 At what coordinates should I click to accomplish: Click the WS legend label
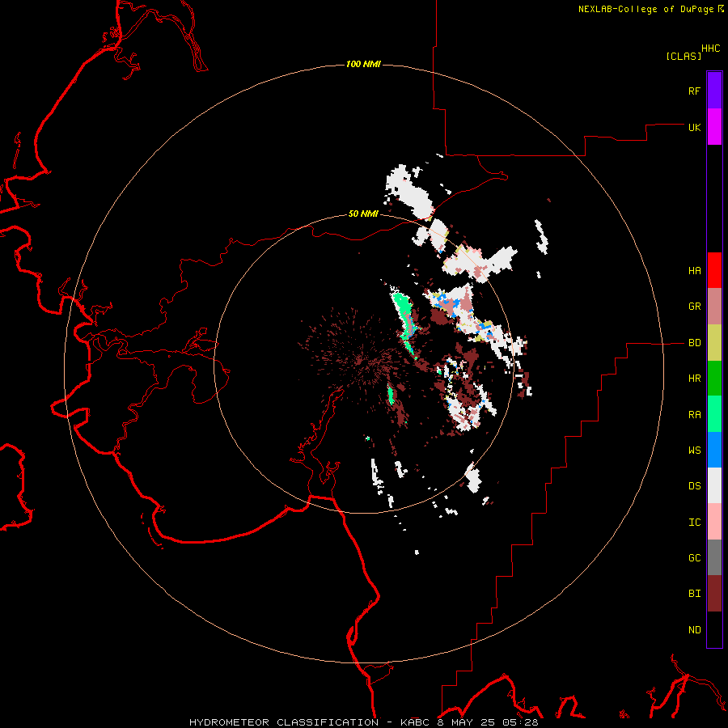point(694,451)
